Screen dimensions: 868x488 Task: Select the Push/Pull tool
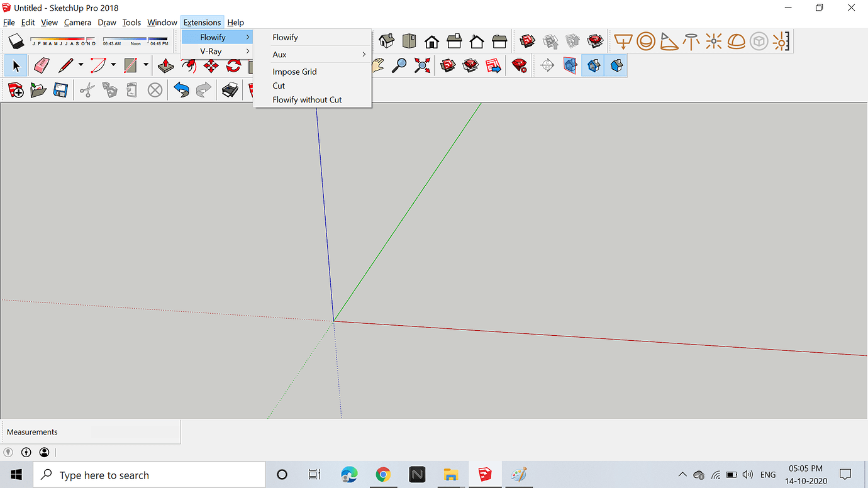click(165, 65)
